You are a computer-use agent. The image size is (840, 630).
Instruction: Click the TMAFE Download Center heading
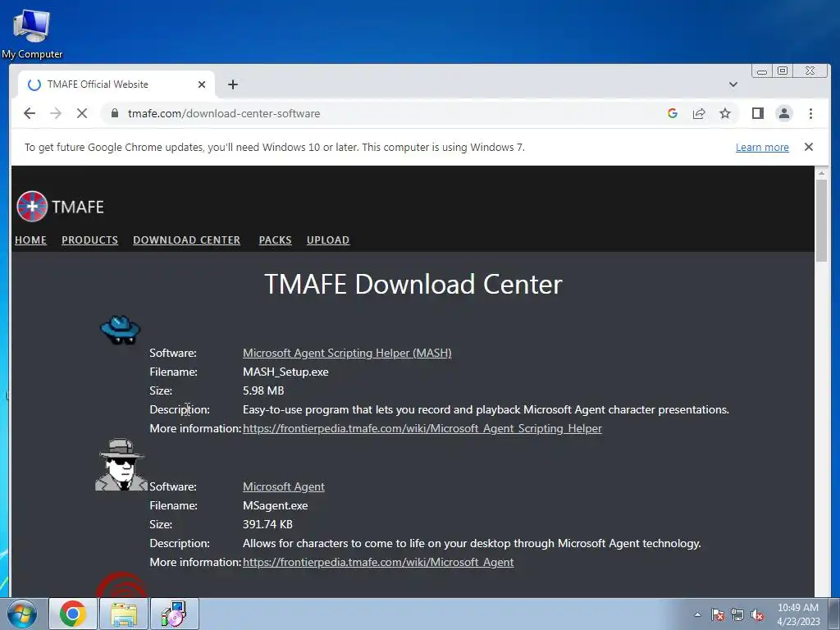413,284
